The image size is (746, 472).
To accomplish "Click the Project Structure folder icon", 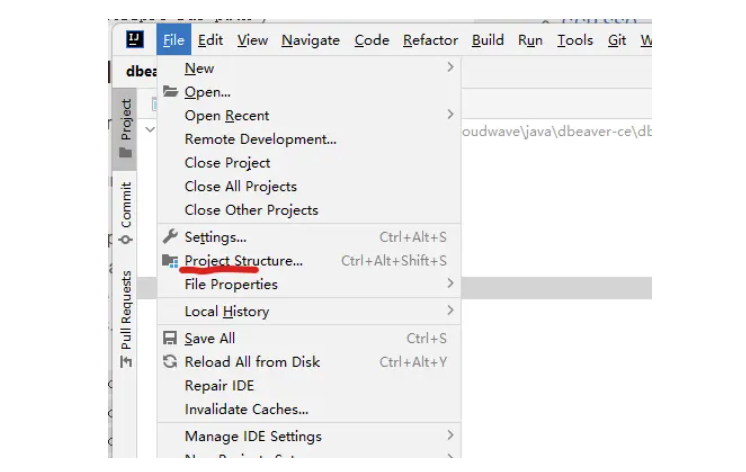I will [x=170, y=261].
